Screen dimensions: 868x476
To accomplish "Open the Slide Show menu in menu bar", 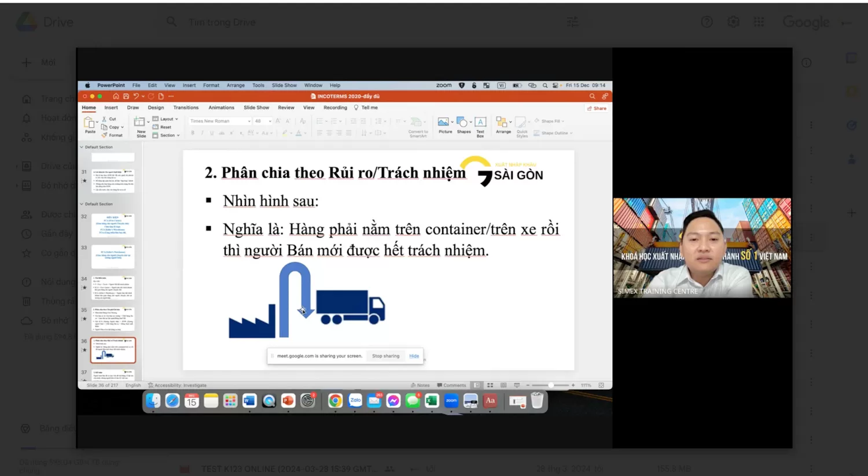I will [x=284, y=85].
